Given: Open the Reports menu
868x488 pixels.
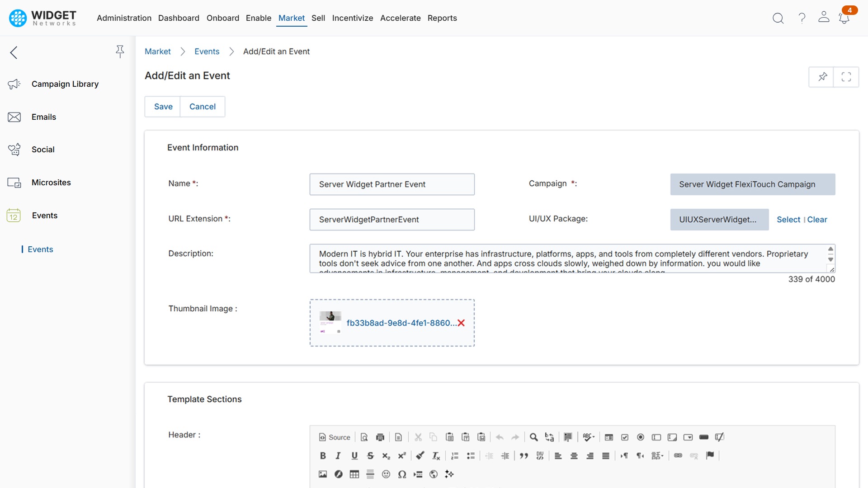Looking at the screenshot, I should pyautogui.click(x=442, y=18).
